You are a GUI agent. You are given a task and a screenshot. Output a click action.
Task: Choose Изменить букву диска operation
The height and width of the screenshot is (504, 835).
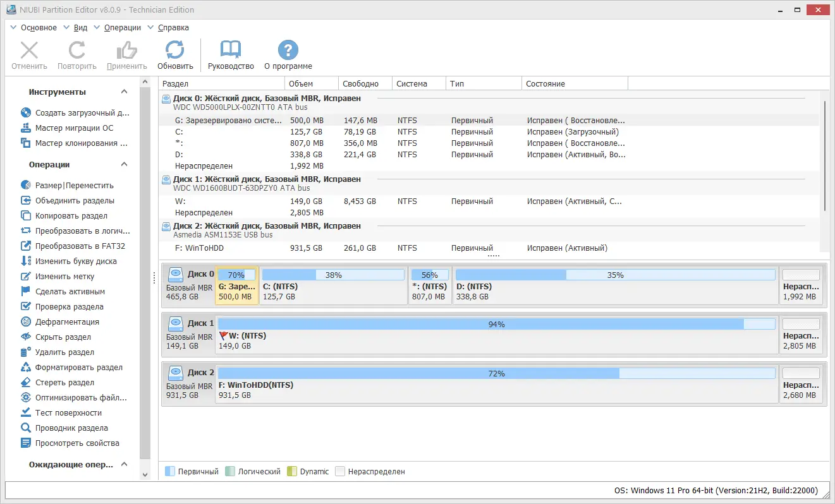tap(69, 261)
